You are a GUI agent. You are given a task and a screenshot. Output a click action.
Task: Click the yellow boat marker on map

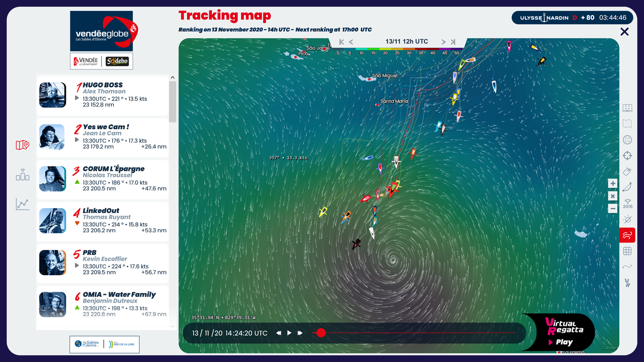(324, 212)
